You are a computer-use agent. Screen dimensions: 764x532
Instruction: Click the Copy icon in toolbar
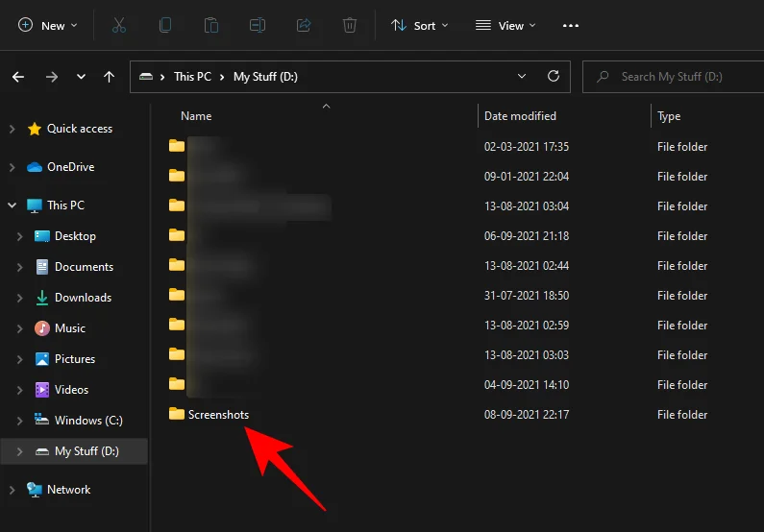tap(165, 25)
